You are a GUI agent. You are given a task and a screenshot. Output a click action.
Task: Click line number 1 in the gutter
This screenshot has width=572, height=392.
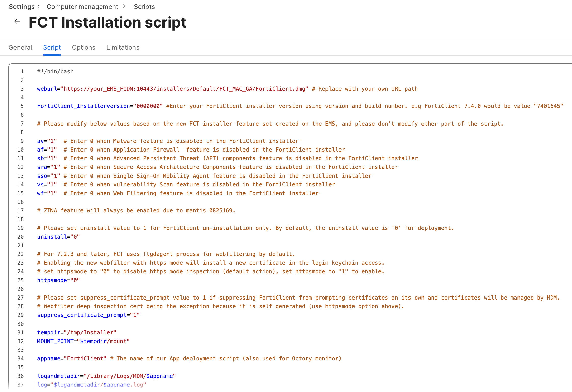pos(22,72)
